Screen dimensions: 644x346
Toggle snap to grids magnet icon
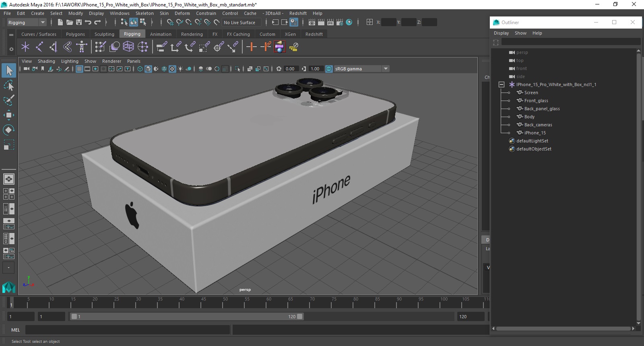tap(170, 23)
